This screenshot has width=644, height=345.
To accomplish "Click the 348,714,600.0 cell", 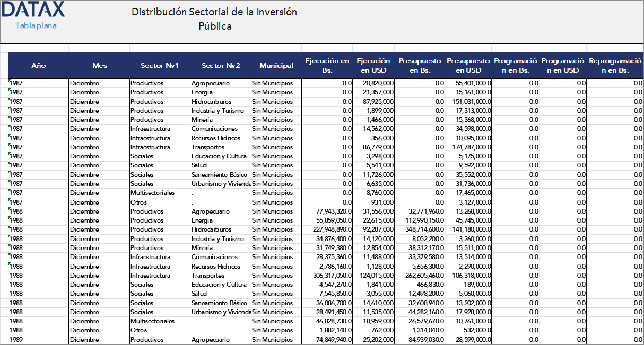I will pos(420,229).
